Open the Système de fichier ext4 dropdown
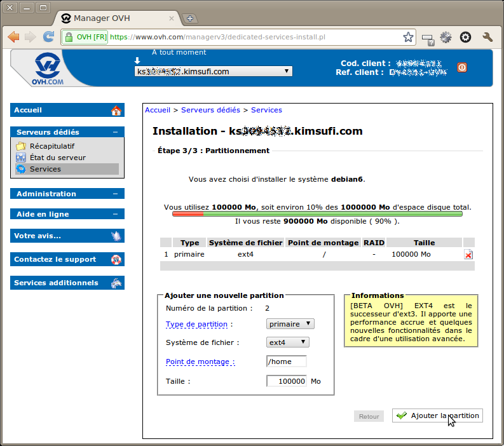 (x=288, y=342)
